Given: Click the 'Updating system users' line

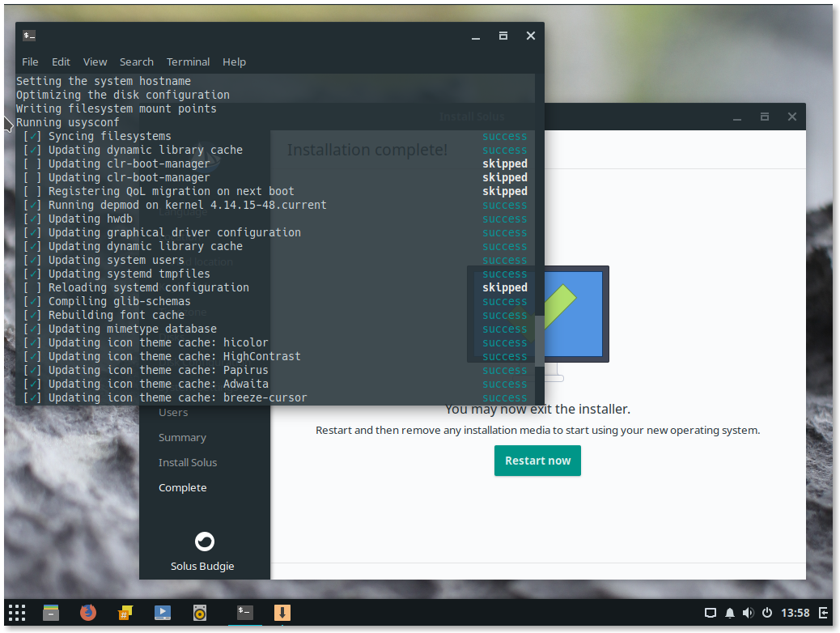Looking at the screenshot, I should (x=117, y=260).
